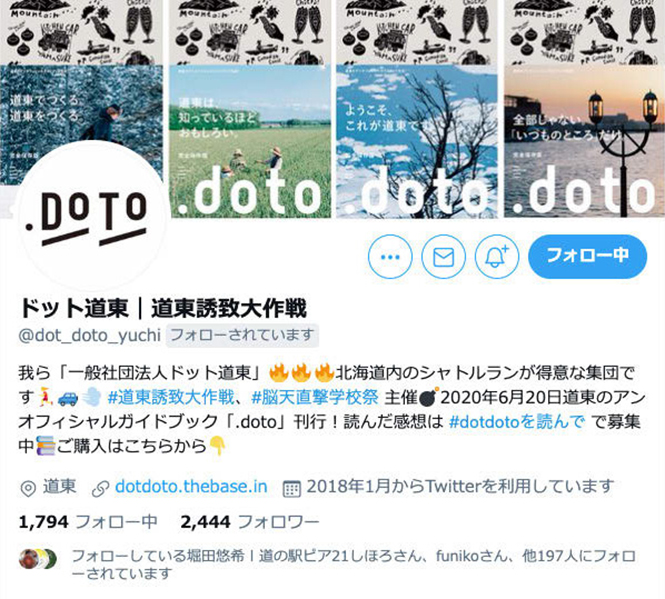Open the #道東誘致大作戦 hashtag
The width and height of the screenshot is (665, 599).
point(170,397)
